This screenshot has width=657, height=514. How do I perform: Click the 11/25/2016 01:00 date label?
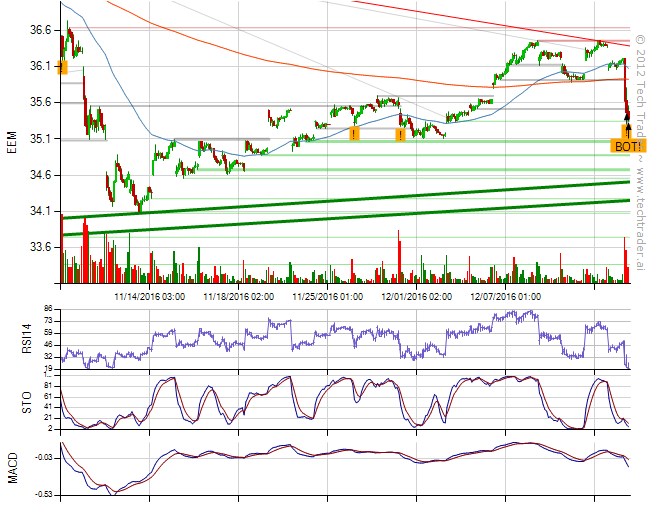[x=327, y=296]
